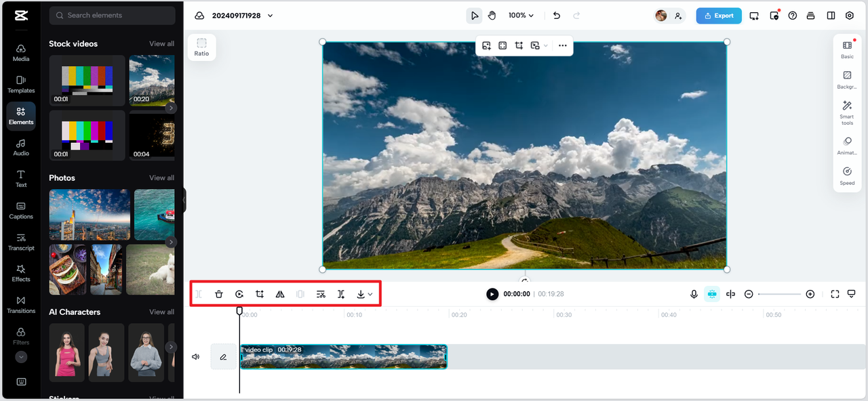Select the 00:20 mountain stock video
This screenshot has width=868, height=401.
click(x=152, y=80)
